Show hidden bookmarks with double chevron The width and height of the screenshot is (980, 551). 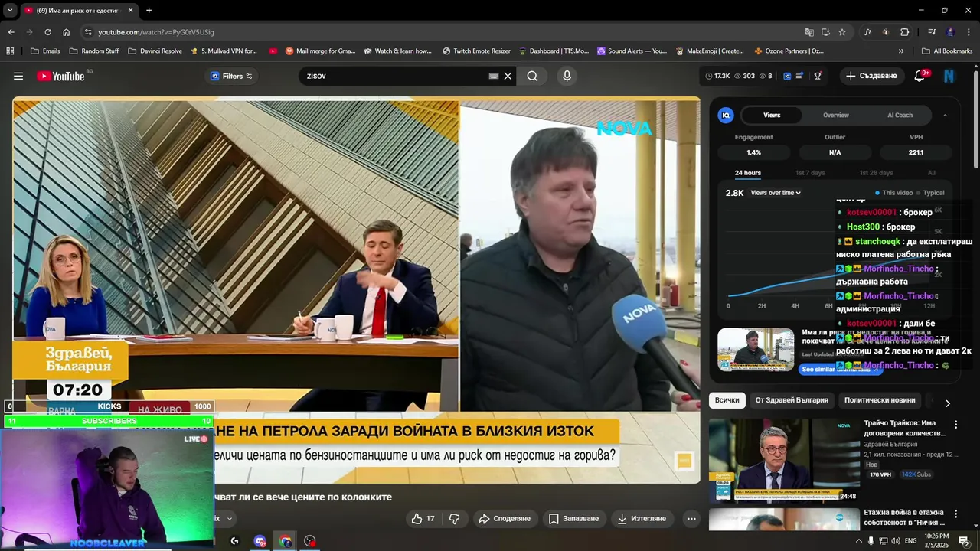pyautogui.click(x=901, y=51)
